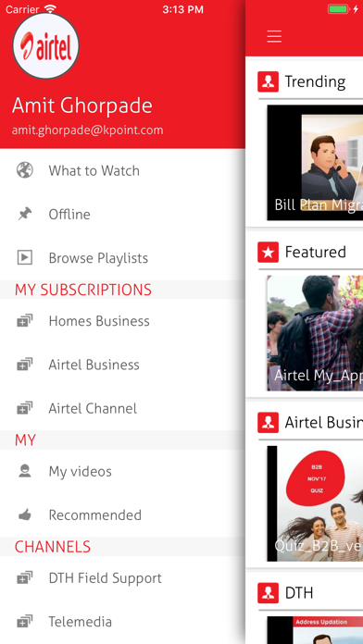Select the Telemedia channel
The image size is (363, 644).
[122, 622]
